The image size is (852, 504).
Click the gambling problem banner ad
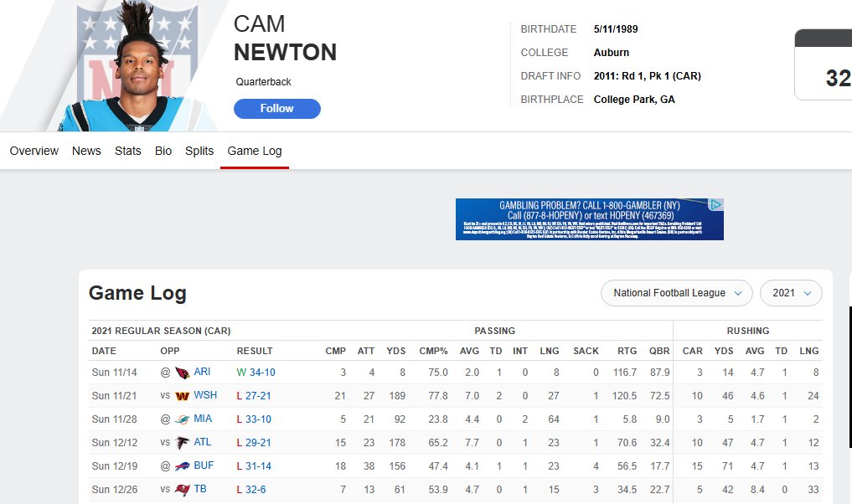coord(590,219)
